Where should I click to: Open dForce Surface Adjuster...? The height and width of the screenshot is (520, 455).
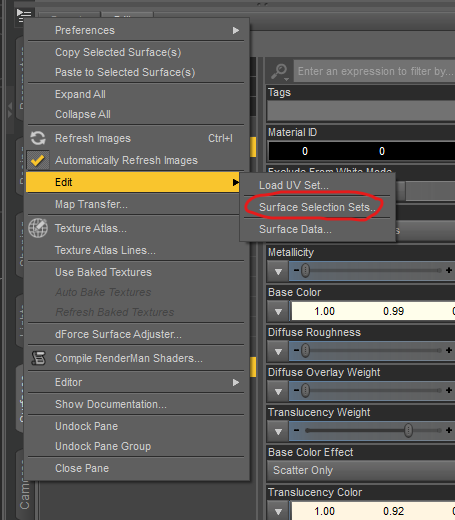click(x=136, y=334)
